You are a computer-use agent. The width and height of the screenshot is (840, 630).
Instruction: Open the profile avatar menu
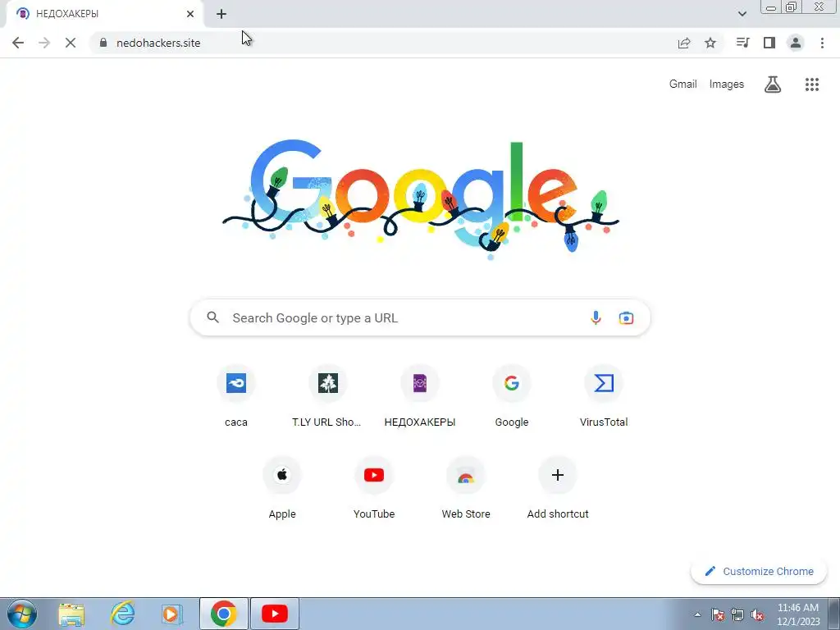point(796,43)
